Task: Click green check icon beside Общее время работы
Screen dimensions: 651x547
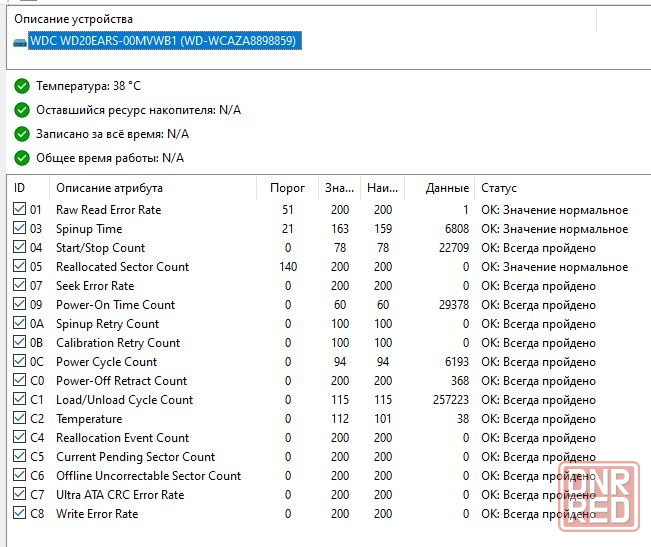Action: point(22,158)
